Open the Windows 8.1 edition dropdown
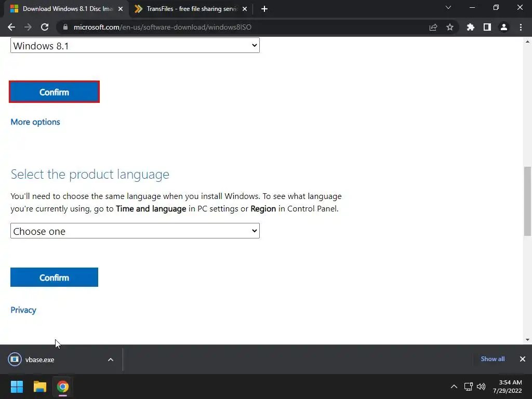The width and height of the screenshot is (532, 399). click(135, 46)
